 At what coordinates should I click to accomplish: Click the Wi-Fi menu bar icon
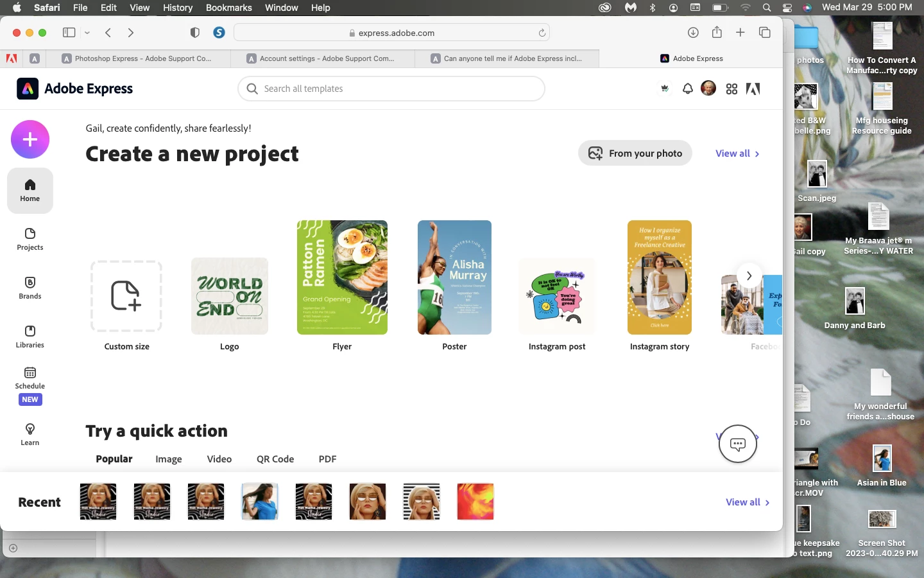point(745,8)
